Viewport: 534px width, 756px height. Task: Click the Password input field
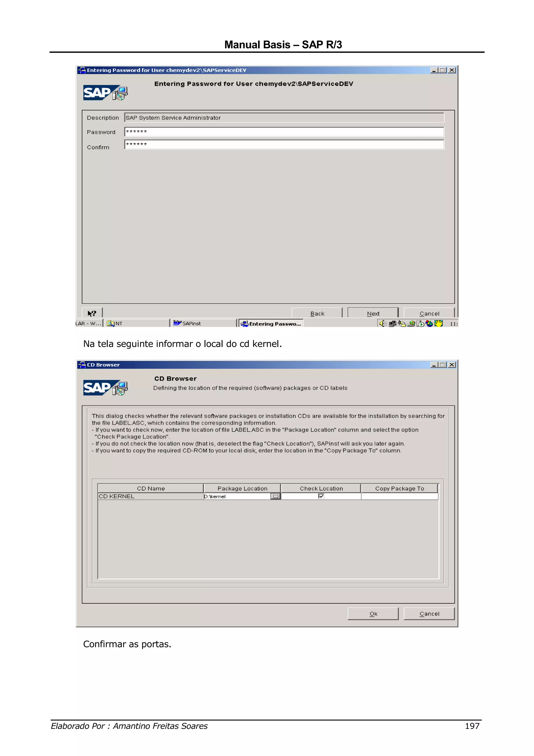[284, 132]
